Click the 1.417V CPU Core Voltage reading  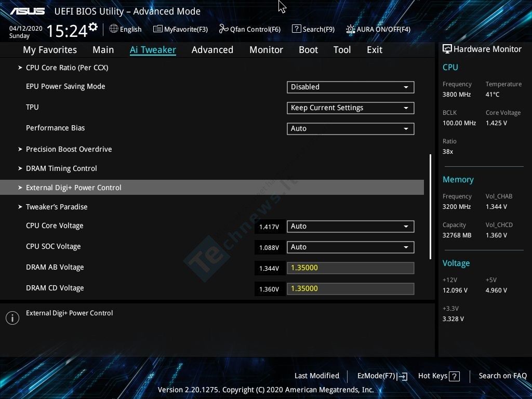(x=269, y=227)
